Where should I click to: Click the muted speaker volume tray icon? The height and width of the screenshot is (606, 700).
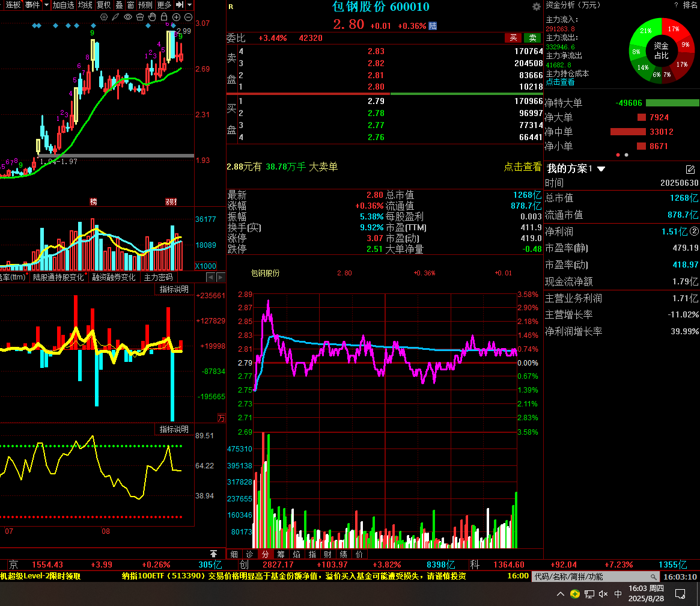[x=603, y=594]
